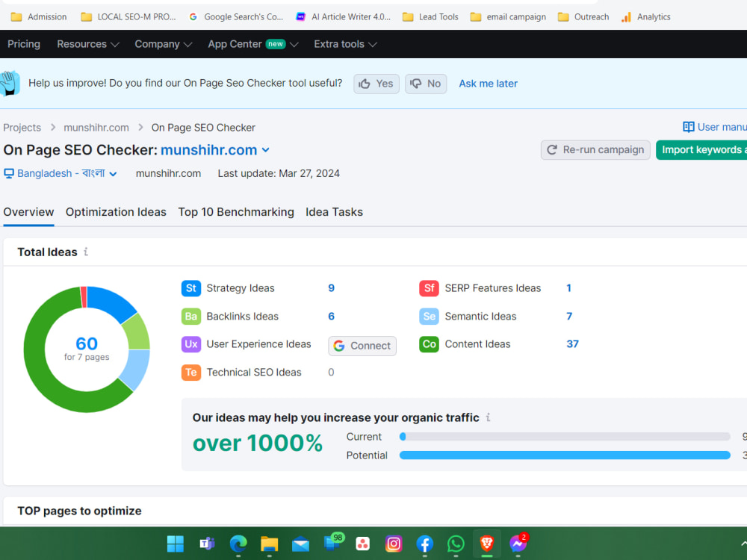
Task: Open the email campaign bookmark folder
Action: click(x=508, y=16)
